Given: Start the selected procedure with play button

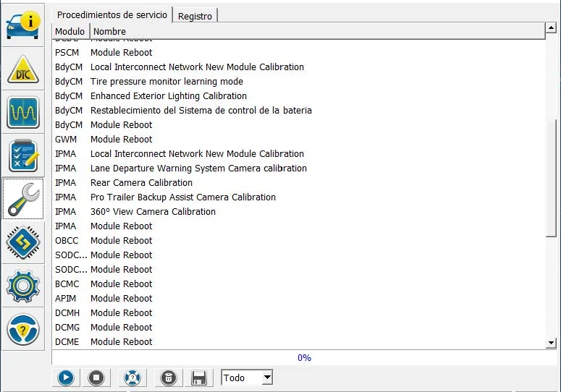Looking at the screenshot, I should click(x=66, y=378).
